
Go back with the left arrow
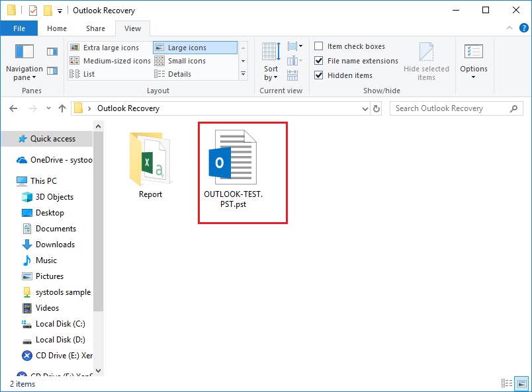click(13, 108)
